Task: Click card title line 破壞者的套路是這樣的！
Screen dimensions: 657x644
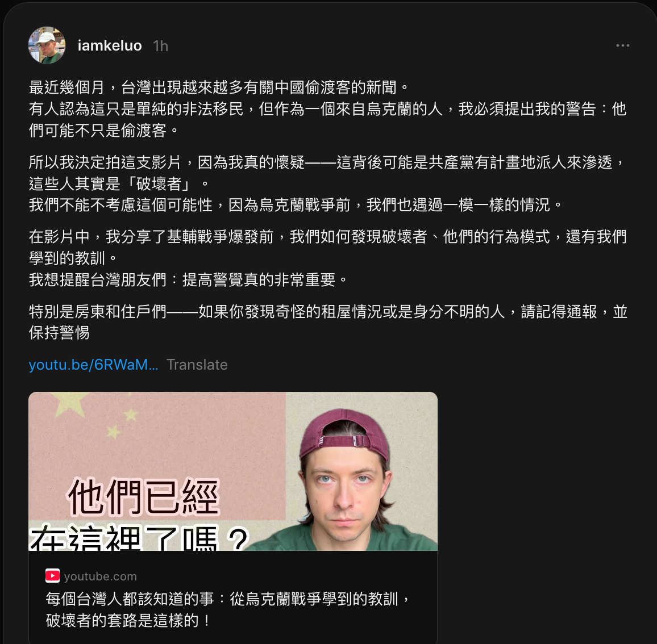Action: point(129,620)
